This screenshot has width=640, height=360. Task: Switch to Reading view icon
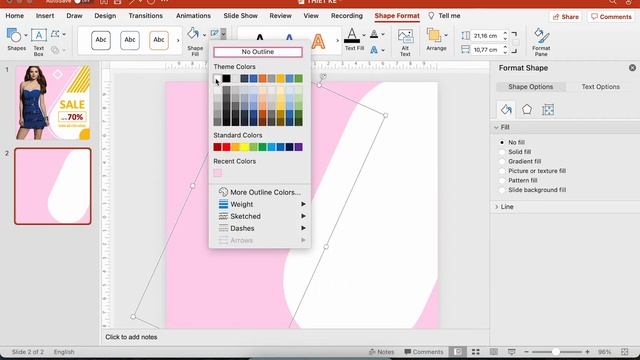[x=493, y=352]
